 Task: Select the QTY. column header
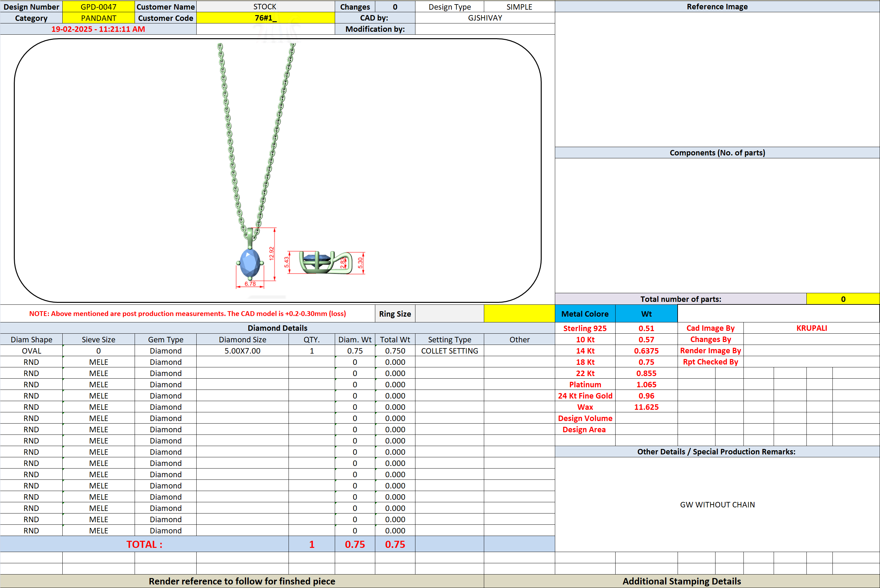[x=312, y=339]
